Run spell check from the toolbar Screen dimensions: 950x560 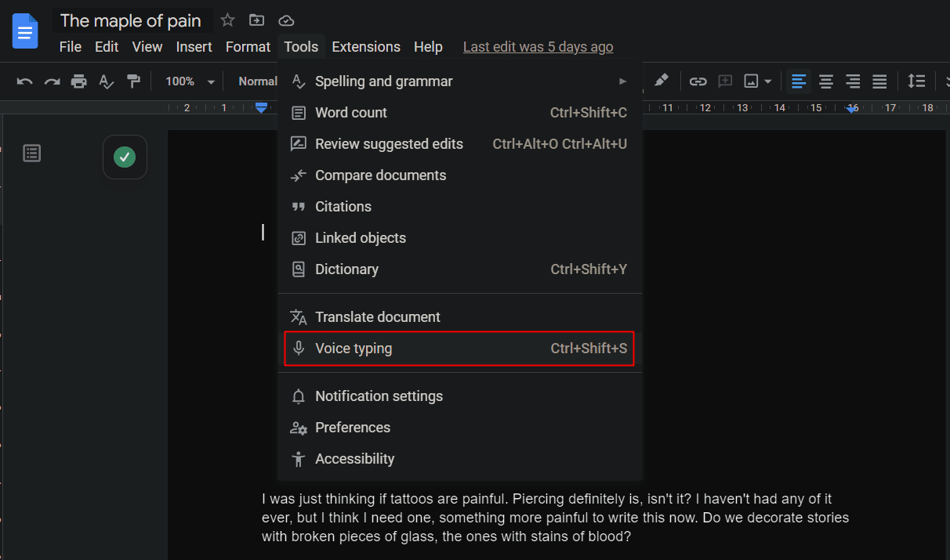(106, 81)
